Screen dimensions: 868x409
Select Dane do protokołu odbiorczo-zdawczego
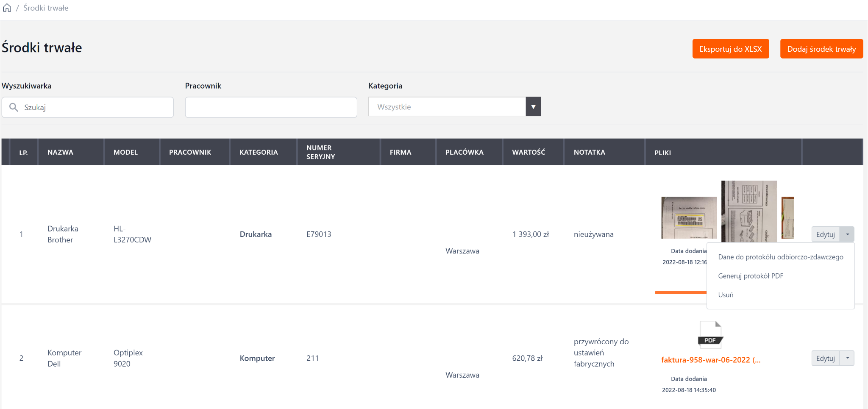[780, 257]
